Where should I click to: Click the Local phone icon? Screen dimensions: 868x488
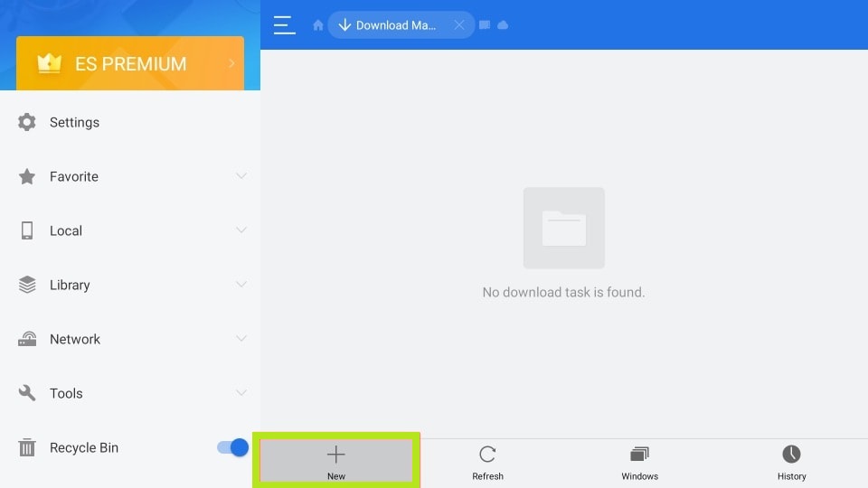(26, 230)
